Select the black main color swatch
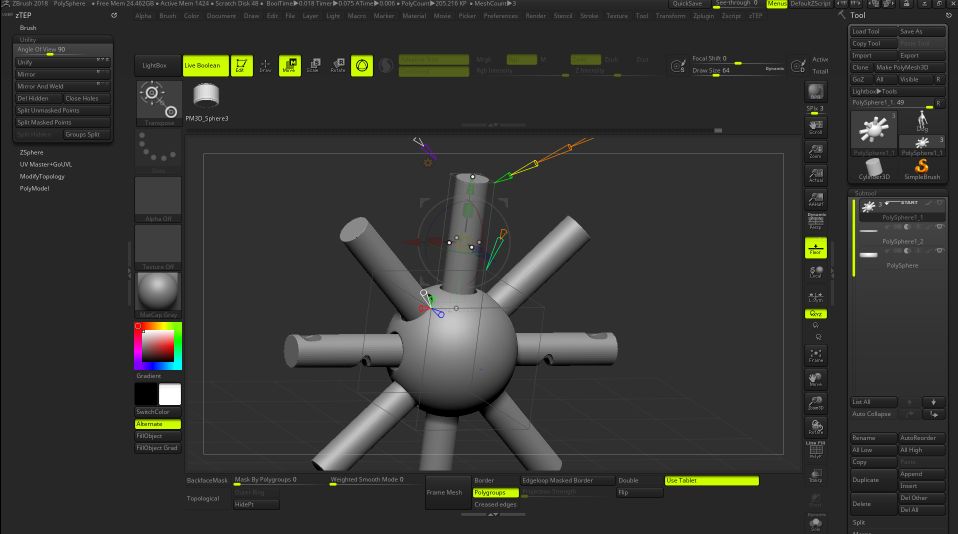This screenshot has height=534, width=958. pos(146,394)
